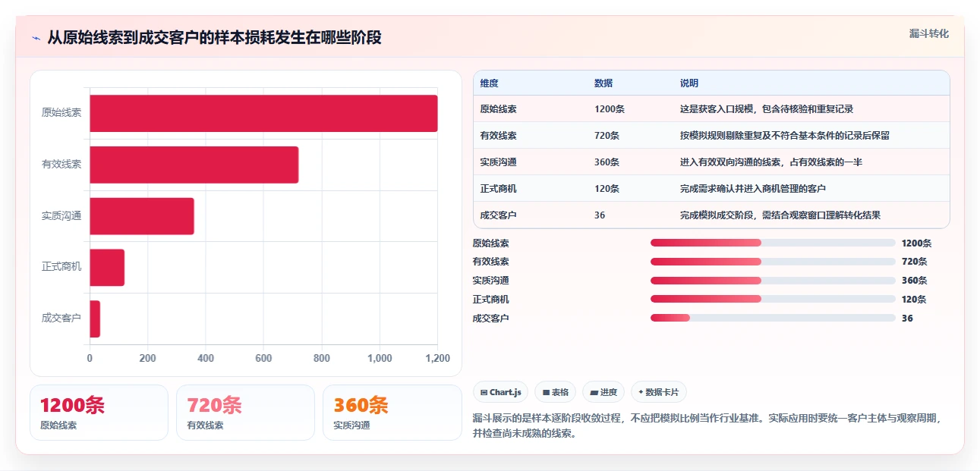Click the page title 从原始线索到成交客户…

214,37
